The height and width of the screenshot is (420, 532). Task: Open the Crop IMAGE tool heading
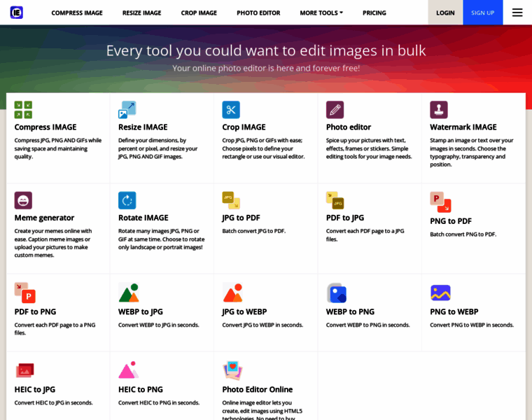[244, 127]
